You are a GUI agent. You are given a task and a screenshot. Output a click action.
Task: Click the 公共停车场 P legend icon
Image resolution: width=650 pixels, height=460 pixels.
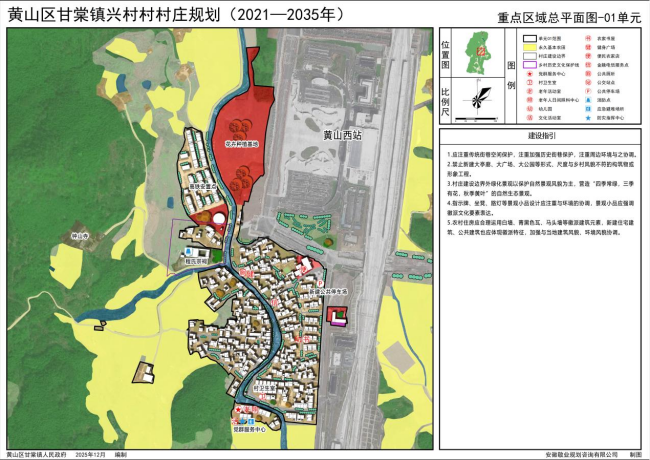588,91
